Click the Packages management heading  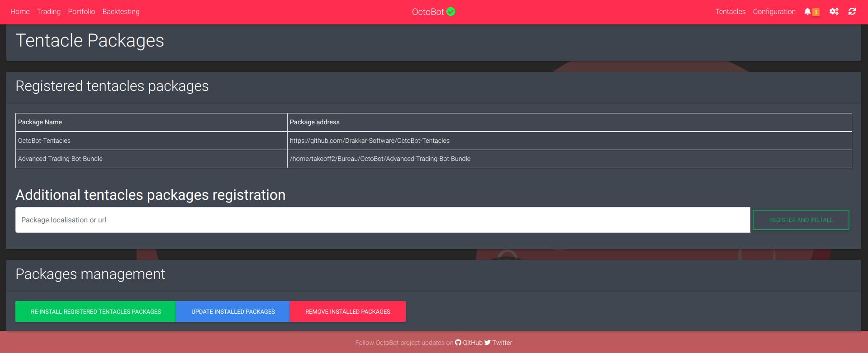click(90, 274)
